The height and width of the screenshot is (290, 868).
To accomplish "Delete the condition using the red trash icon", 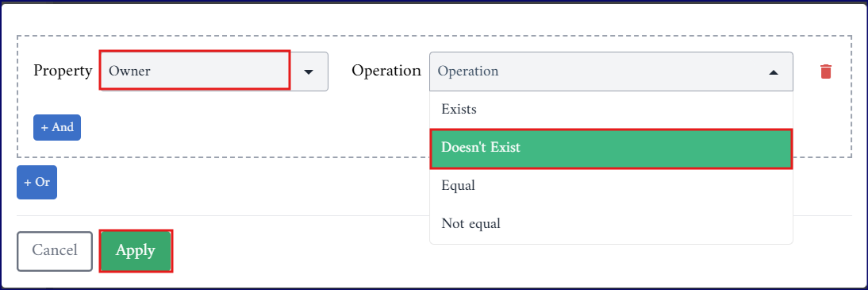I will pos(825,72).
